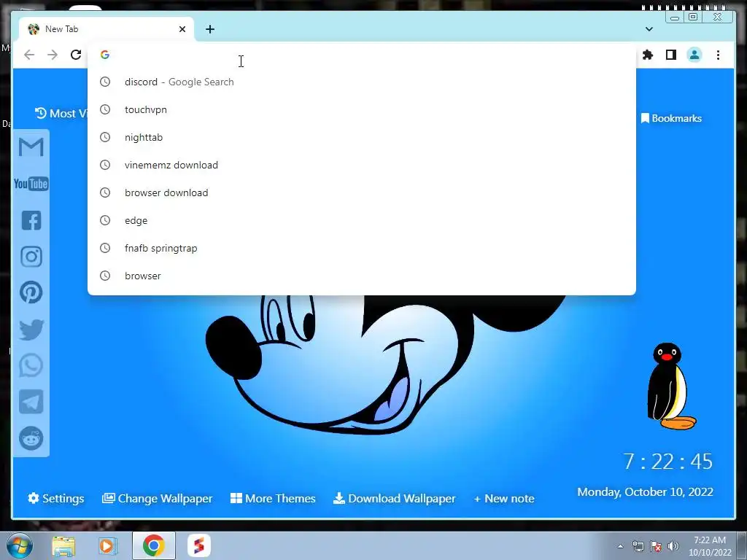Click the Monday, October 10, 2022 date
This screenshot has height=560, width=747.
pos(645,492)
